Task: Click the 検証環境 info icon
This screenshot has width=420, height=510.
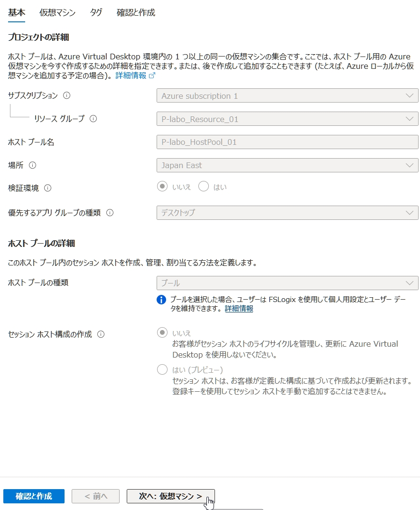Action: pos(48,188)
